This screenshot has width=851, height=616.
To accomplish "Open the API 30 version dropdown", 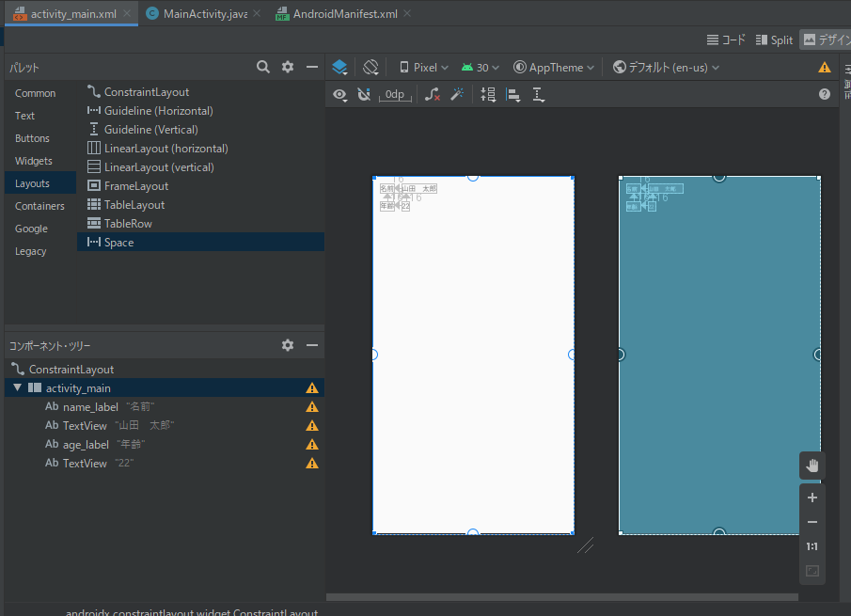I will 481,68.
